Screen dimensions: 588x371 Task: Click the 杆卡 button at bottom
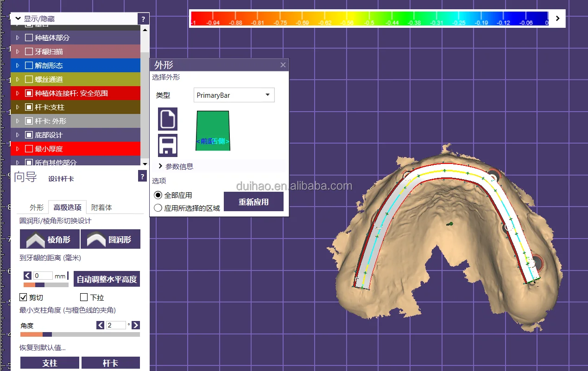111,363
